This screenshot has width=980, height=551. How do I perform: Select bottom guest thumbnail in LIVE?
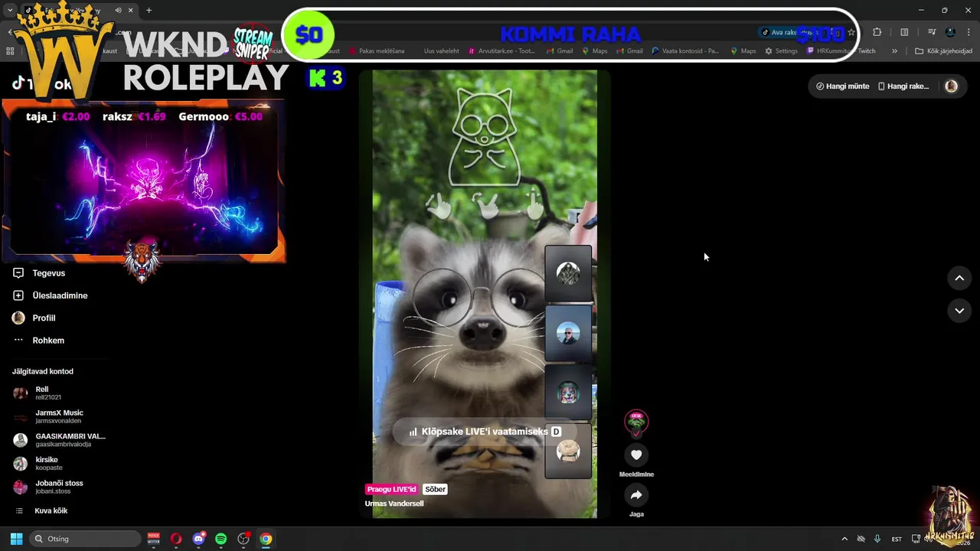click(x=568, y=452)
